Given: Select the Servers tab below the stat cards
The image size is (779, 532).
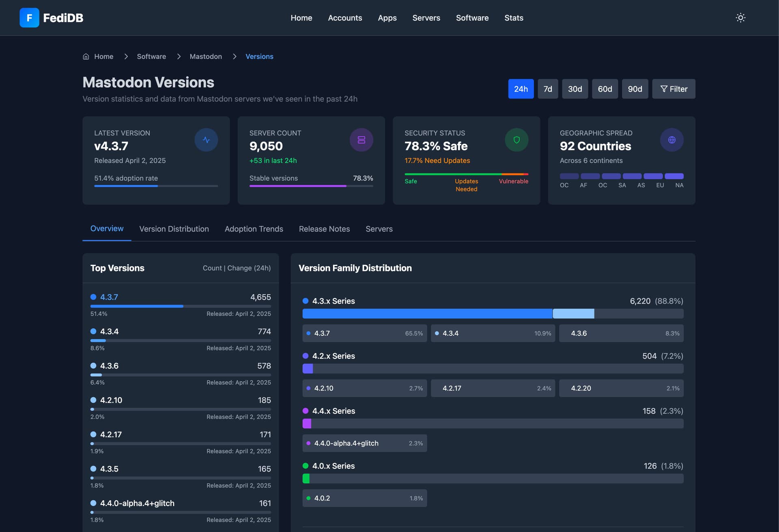Looking at the screenshot, I should pyautogui.click(x=379, y=229).
